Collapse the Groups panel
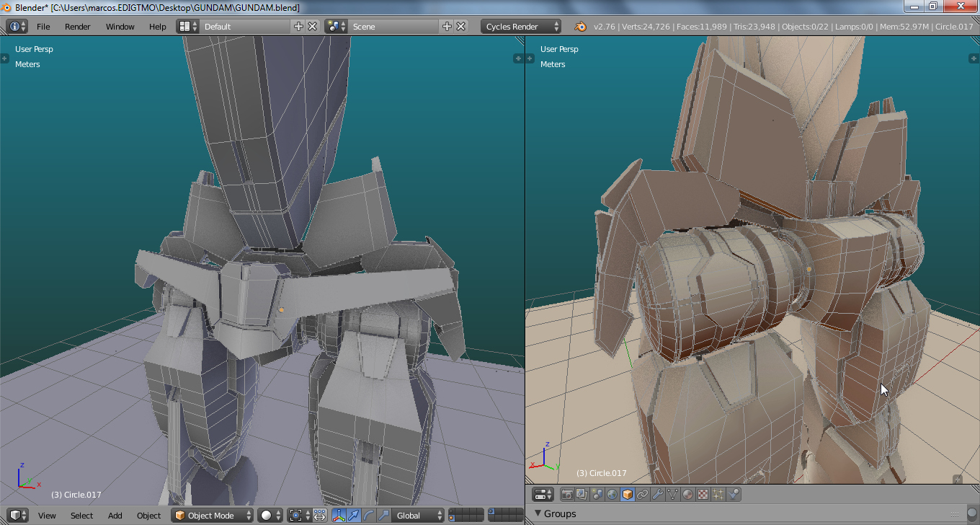 click(538, 513)
